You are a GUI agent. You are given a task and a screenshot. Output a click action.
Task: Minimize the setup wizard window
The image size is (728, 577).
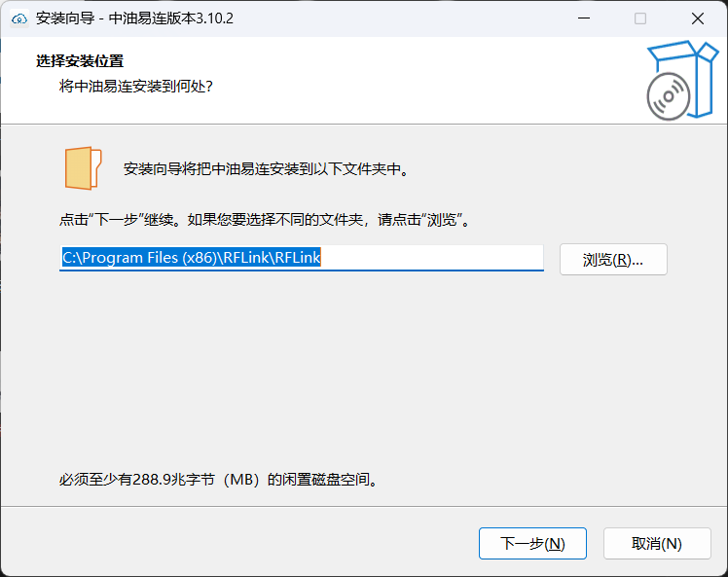584,18
